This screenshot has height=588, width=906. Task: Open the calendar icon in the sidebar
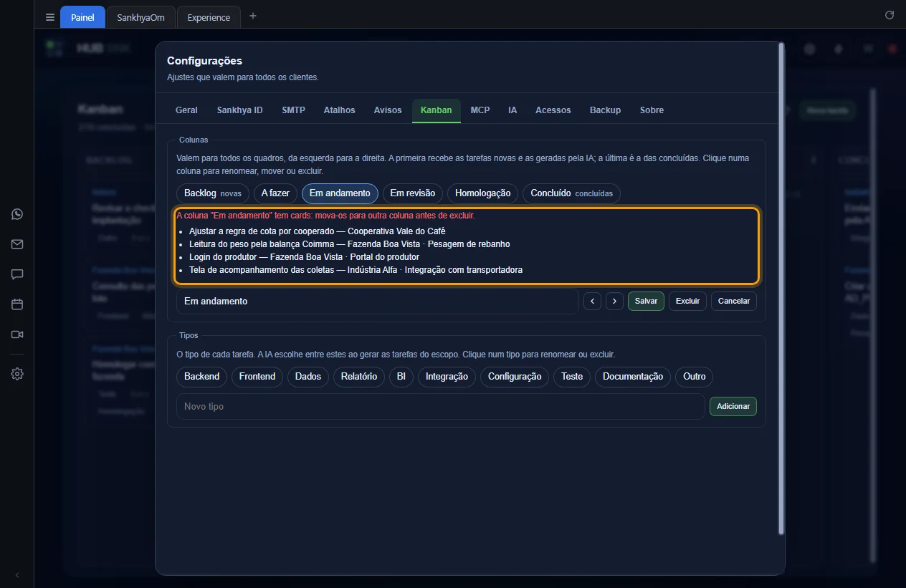click(x=17, y=304)
